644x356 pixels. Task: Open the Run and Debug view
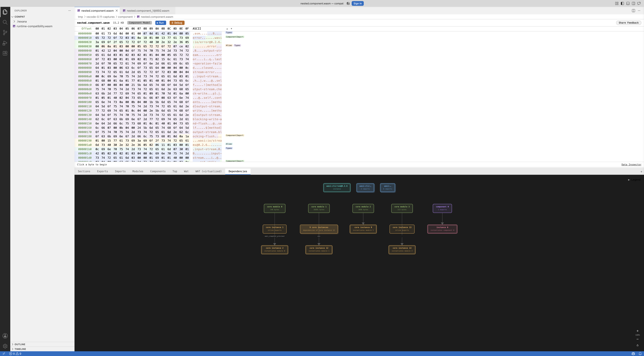pyautogui.click(x=5, y=43)
